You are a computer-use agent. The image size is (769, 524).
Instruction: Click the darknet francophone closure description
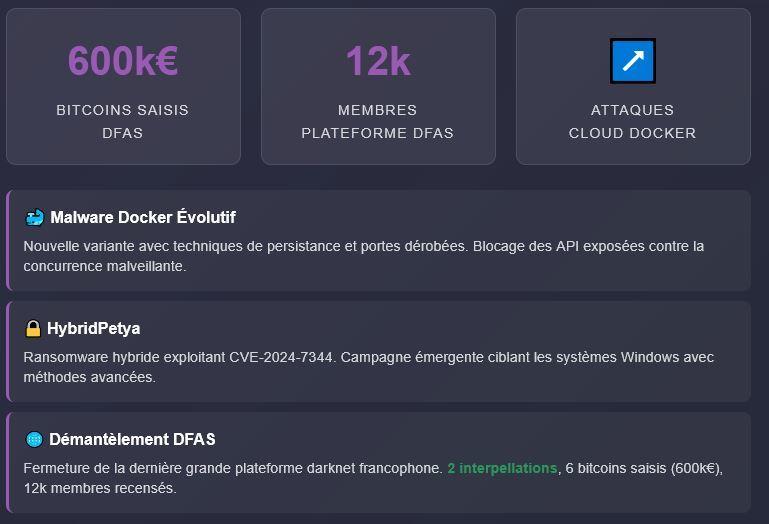(x=373, y=478)
